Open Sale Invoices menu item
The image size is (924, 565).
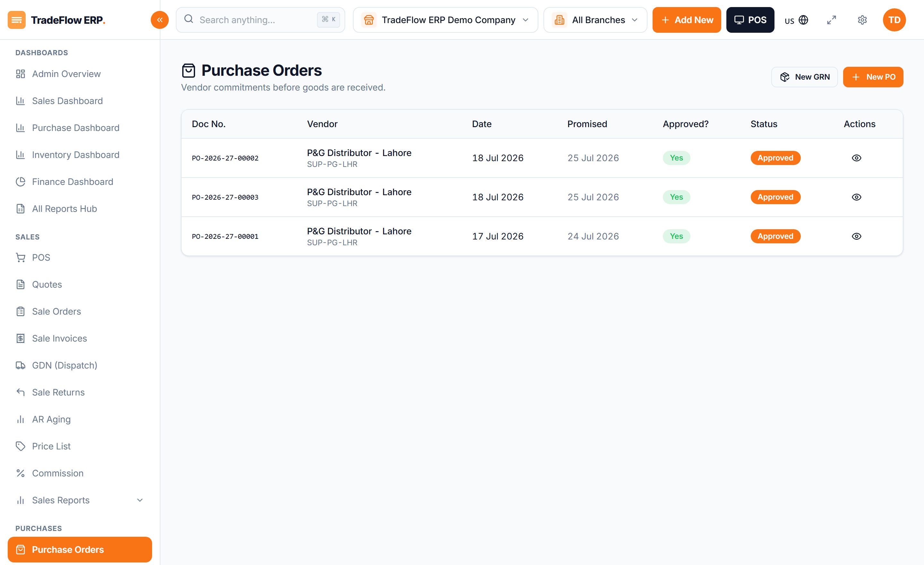(80, 338)
